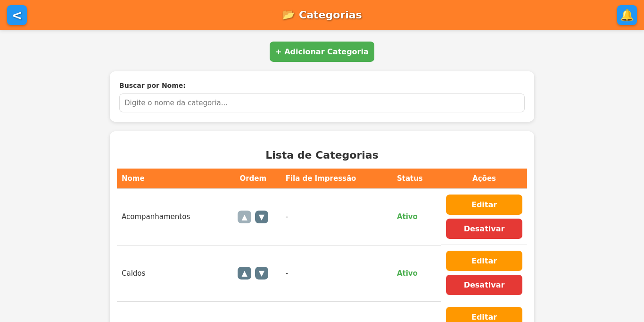Screen dimensions: 644x322
Task: Move Acompanhamentos up with the up arrow
Action: point(244,217)
